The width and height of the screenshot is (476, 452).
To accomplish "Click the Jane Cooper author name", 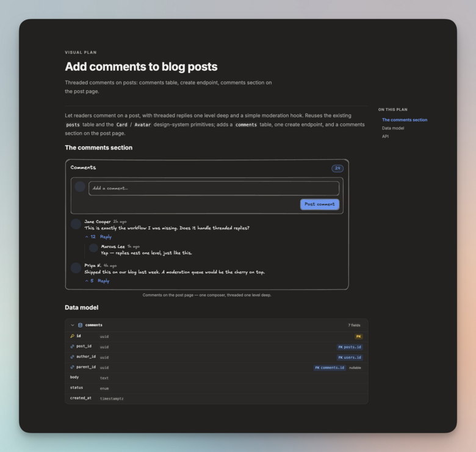I will click(x=98, y=221).
